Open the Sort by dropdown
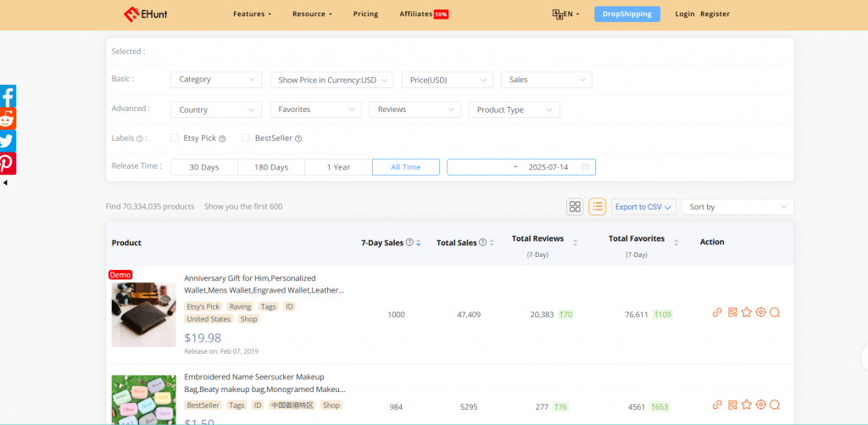868x425 pixels. pyautogui.click(x=738, y=207)
